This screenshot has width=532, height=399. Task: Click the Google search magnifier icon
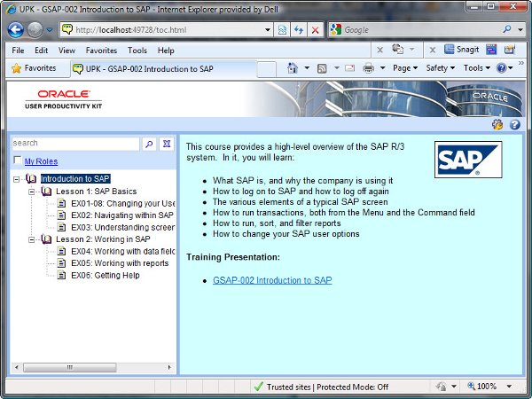[x=507, y=29]
